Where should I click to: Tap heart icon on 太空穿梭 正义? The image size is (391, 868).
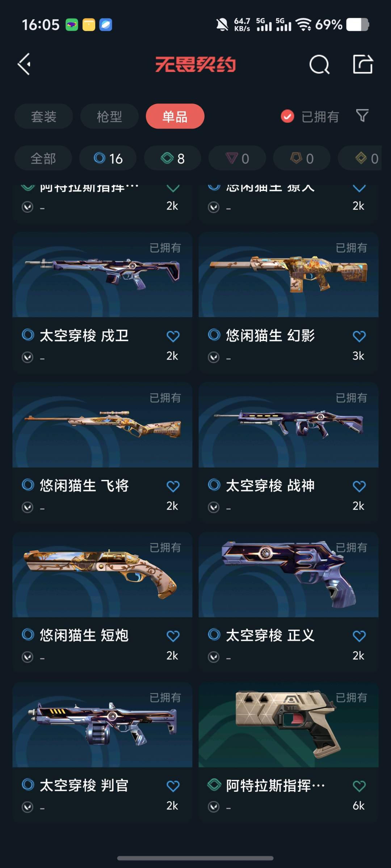pos(359,636)
